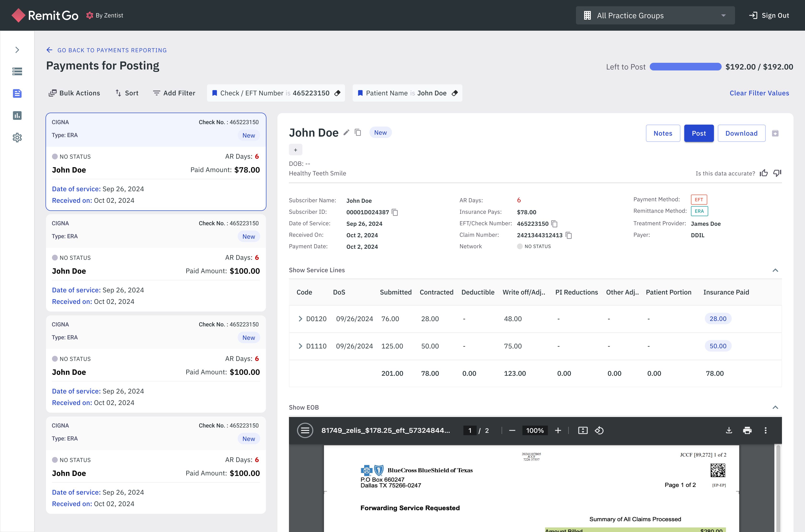
Task: Open the Bulk Actions menu
Action: [x=74, y=93]
